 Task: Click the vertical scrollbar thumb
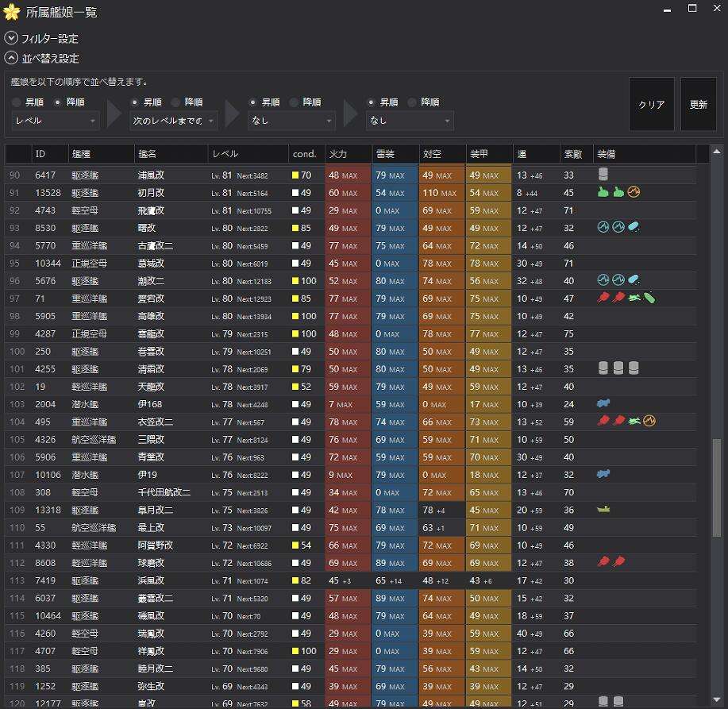point(717,487)
